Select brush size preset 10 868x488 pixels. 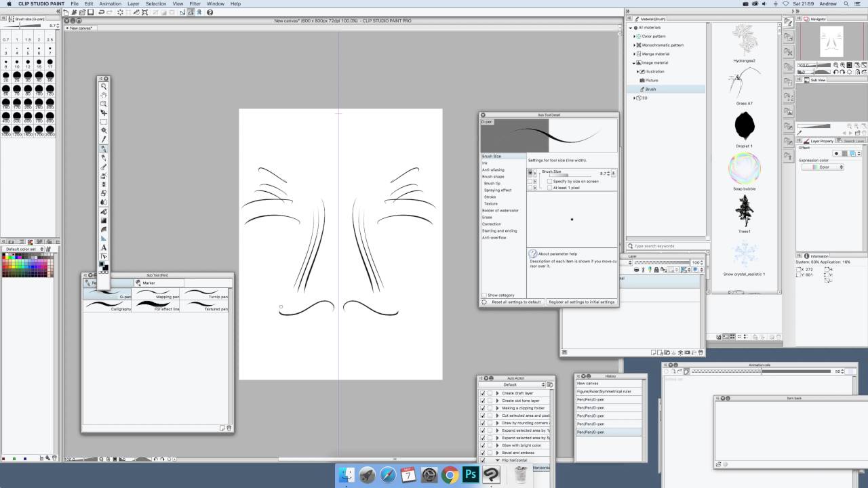(x=17, y=64)
